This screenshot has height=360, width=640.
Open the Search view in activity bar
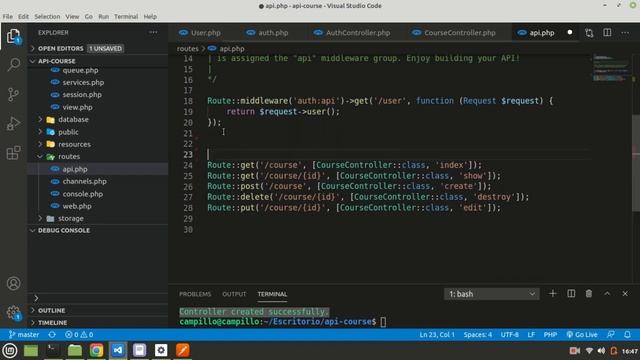coord(13,65)
